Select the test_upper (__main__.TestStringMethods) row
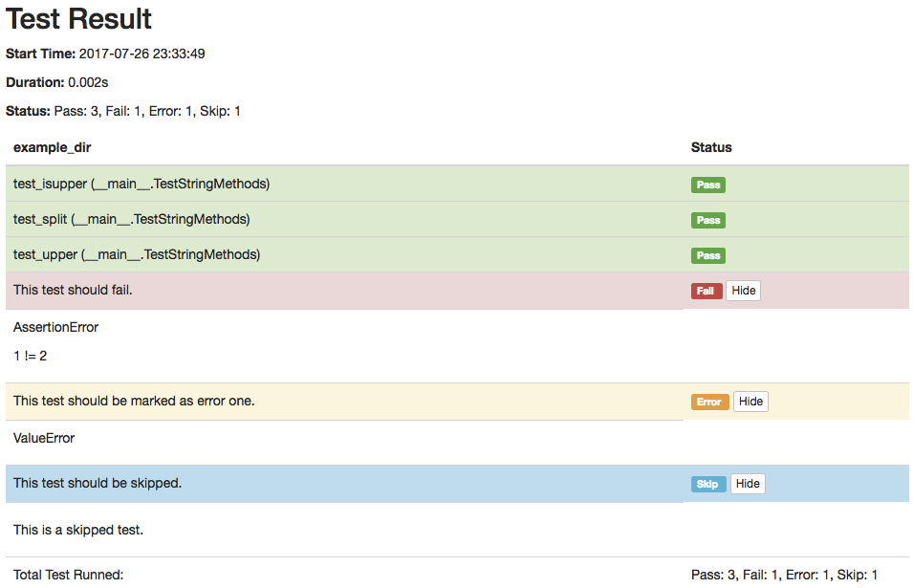 [x=457, y=255]
